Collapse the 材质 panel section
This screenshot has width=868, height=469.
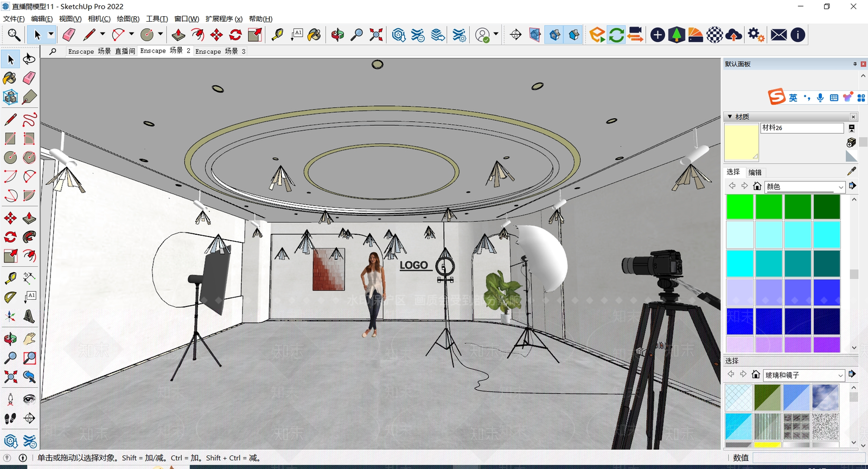click(x=730, y=117)
